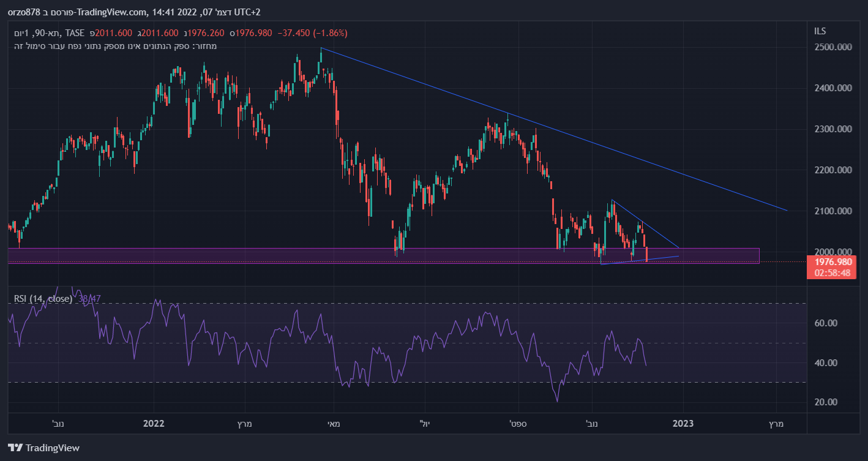This screenshot has width=868, height=461.
Task: Click the RSI (14, close) indicator title
Action: 43,299
